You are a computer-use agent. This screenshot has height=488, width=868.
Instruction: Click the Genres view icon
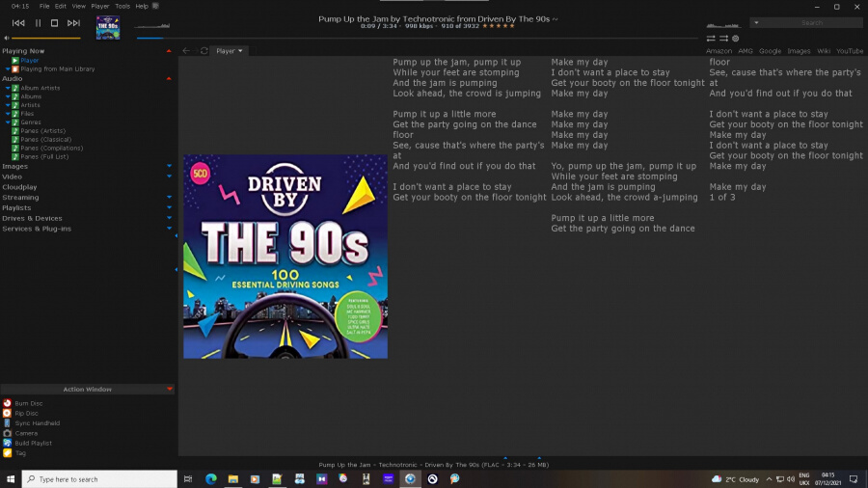[x=15, y=122]
